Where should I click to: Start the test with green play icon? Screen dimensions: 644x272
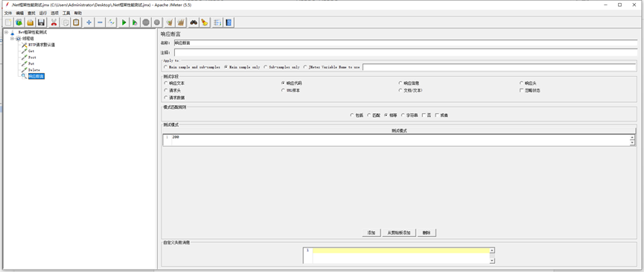124,22
